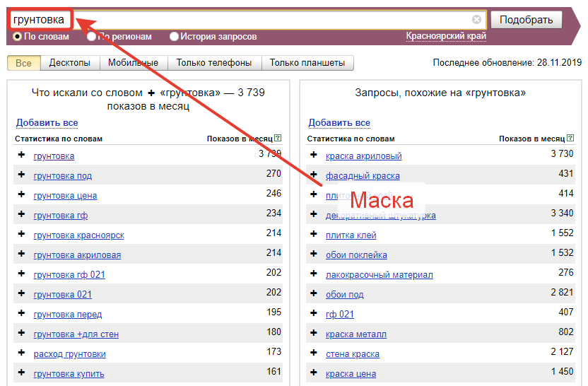The image size is (588, 386).
Task: Switch to the 'Только планшеты' tab
Action: tap(307, 63)
